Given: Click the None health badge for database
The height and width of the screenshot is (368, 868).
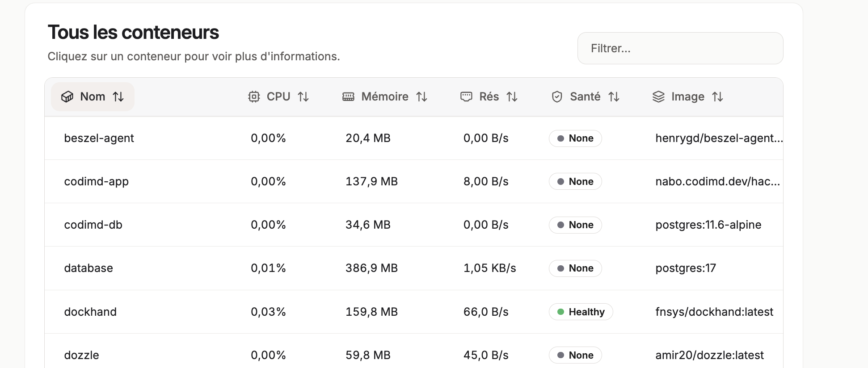Looking at the screenshot, I should tap(575, 268).
